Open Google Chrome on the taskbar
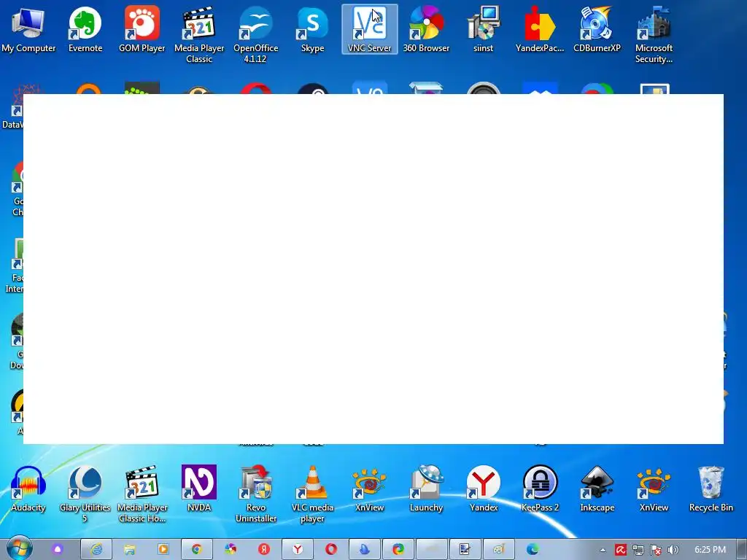Viewport: 747px width, 560px height. (x=197, y=550)
